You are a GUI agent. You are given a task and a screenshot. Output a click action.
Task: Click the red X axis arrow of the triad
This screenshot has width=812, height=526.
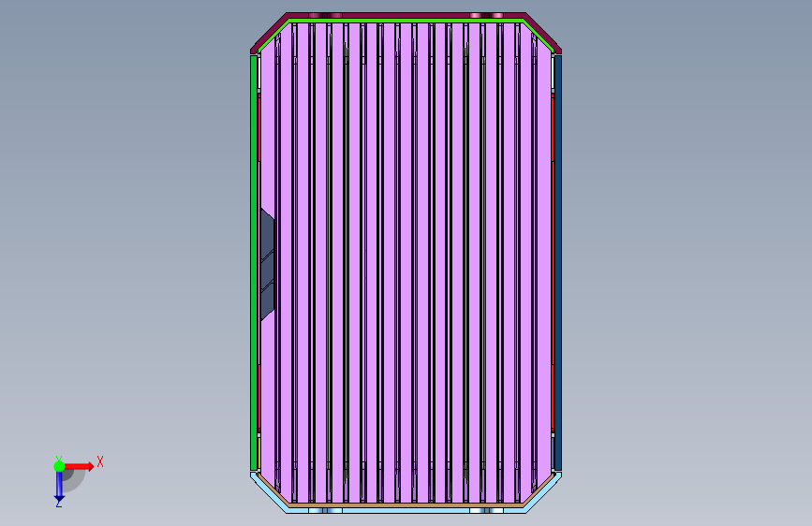[x=80, y=466]
